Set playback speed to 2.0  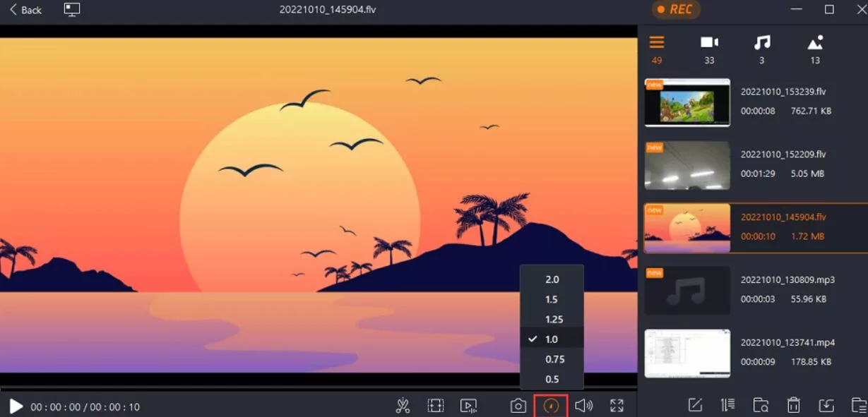point(552,279)
